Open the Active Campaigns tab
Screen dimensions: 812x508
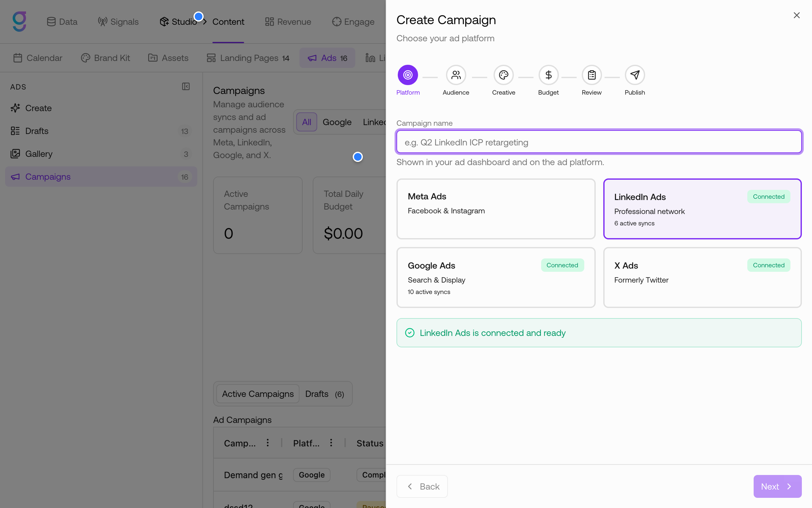[x=258, y=394]
